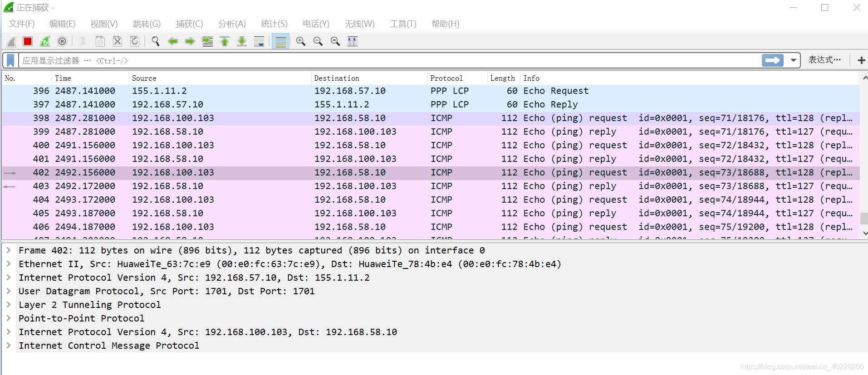Expand IPv4 Src 192.168.100.103 row

8,332
